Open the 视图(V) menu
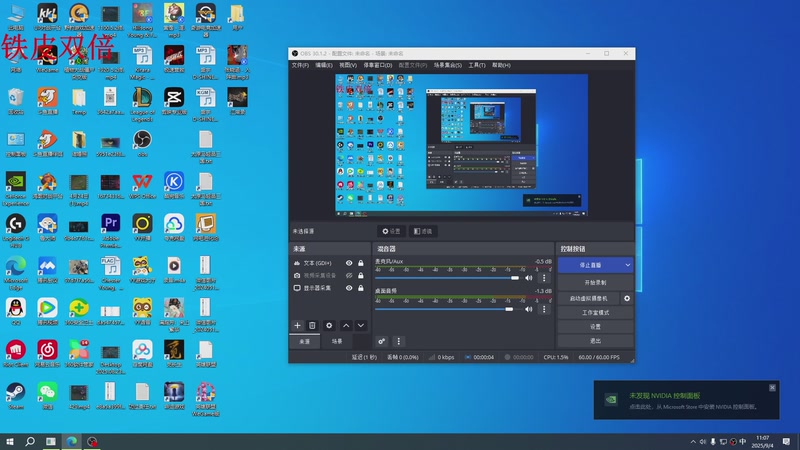 (348, 65)
